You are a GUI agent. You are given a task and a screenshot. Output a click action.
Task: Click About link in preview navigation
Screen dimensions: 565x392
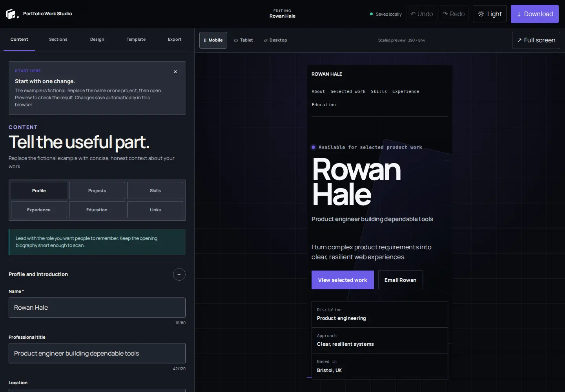point(318,91)
